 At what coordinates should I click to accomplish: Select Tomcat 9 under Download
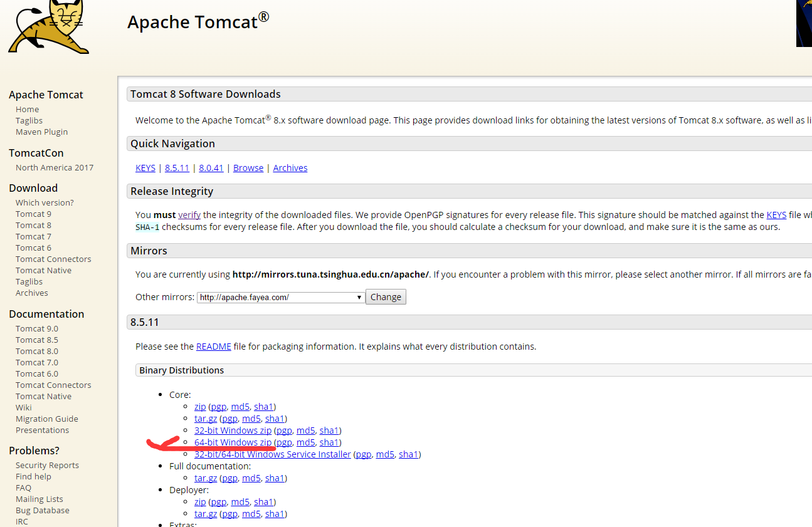33,214
